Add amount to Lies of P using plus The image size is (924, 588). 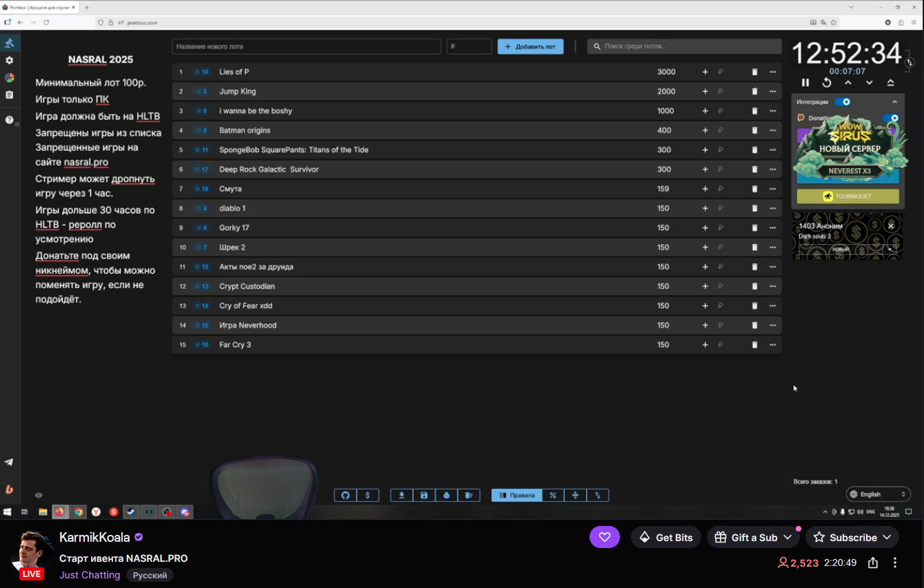pos(705,72)
